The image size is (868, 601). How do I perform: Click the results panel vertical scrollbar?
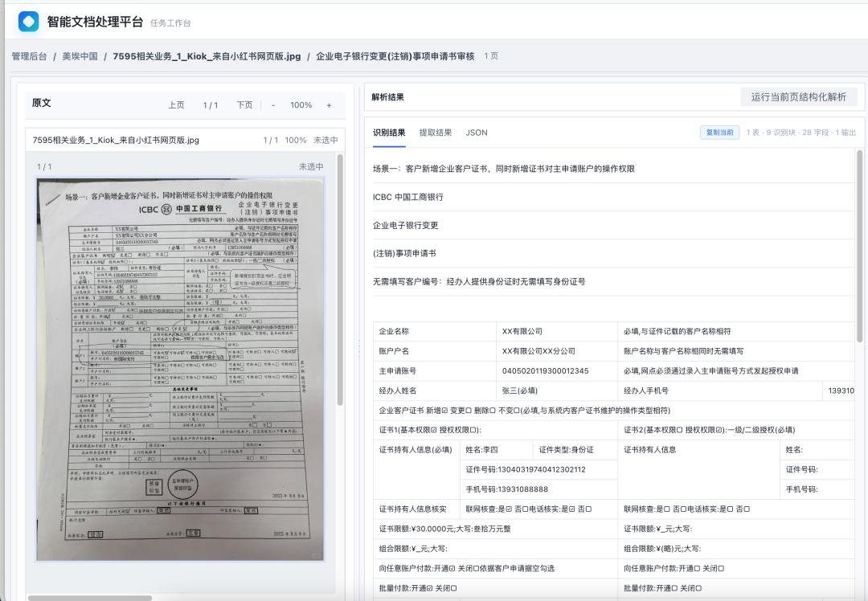pos(859,247)
